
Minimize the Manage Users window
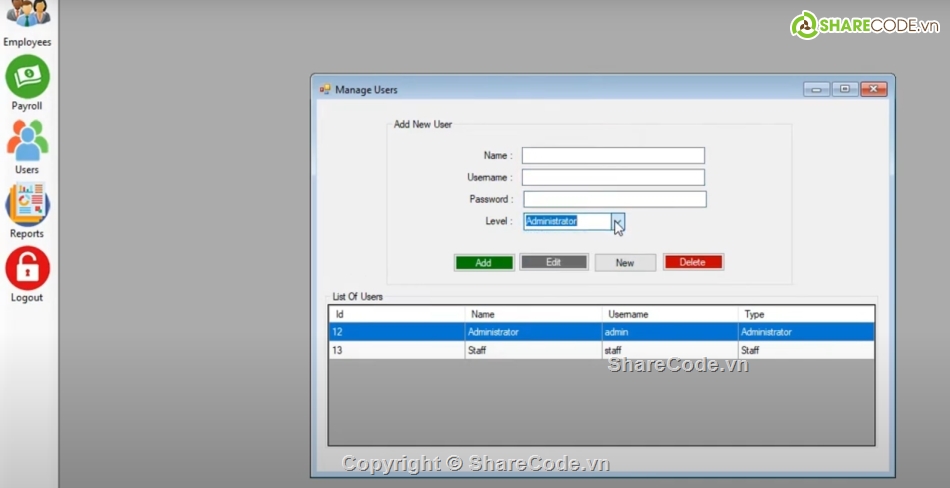pyautogui.click(x=816, y=90)
